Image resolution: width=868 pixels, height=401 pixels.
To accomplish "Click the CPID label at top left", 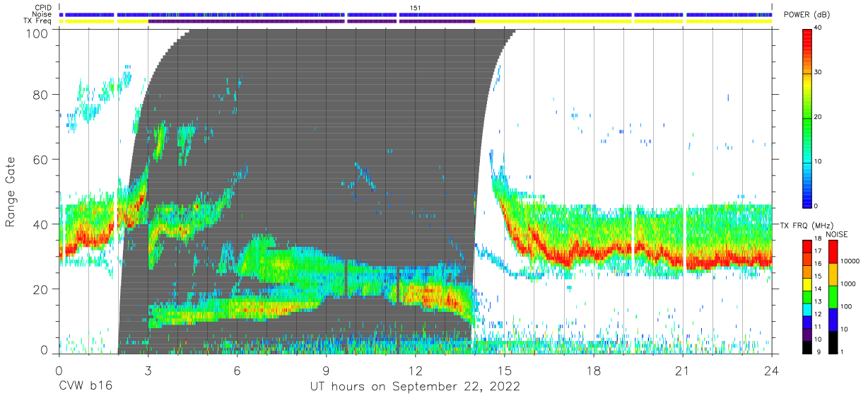I will pyautogui.click(x=42, y=8).
